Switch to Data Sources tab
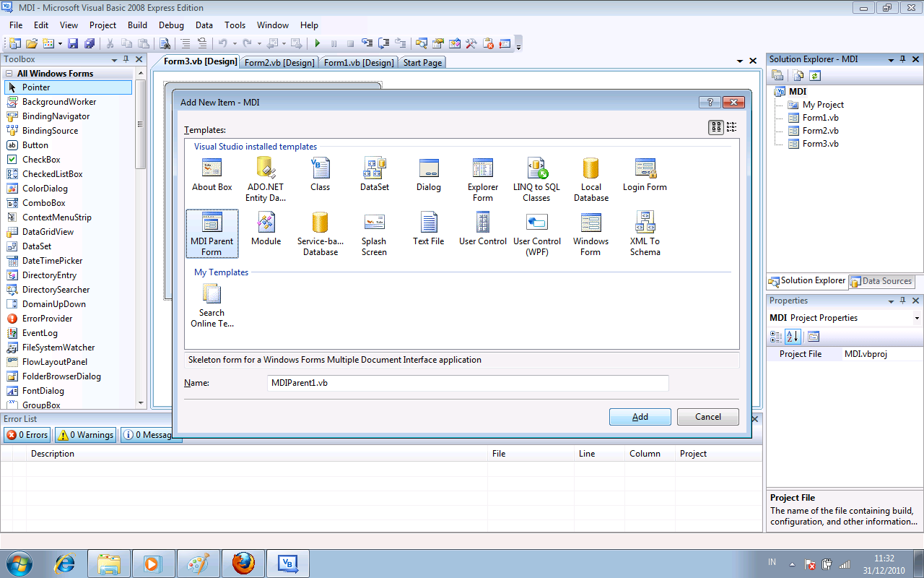This screenshot has height=578, width=924. point(881,281)
